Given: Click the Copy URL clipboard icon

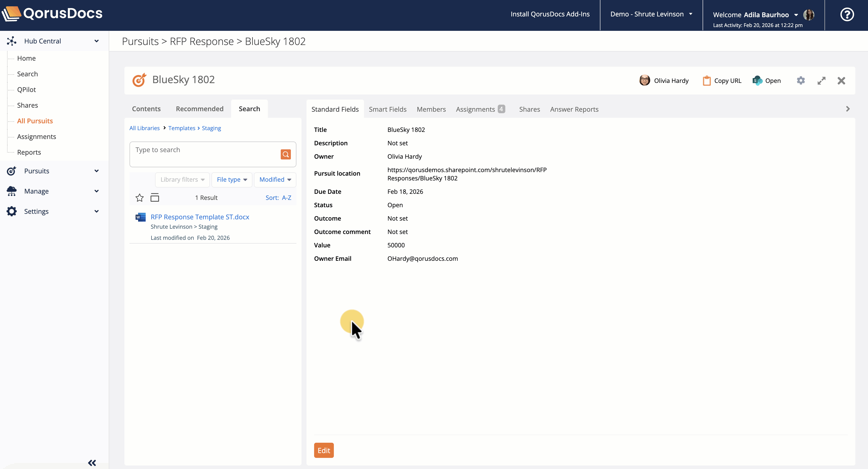Looking at the screenshot, I should (707, 81).
